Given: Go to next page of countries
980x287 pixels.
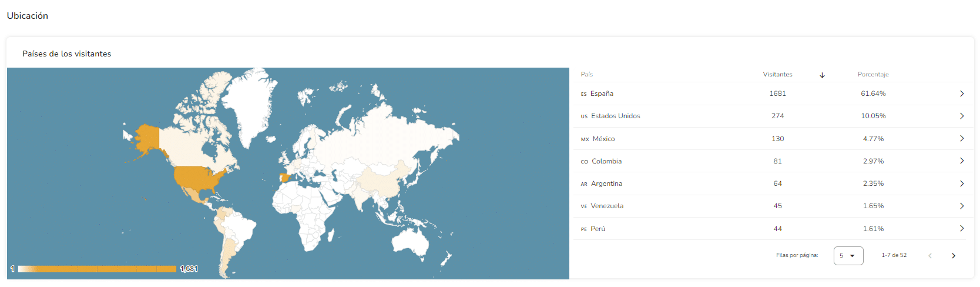Looking at the screenshot, I should tap(954, 256).
